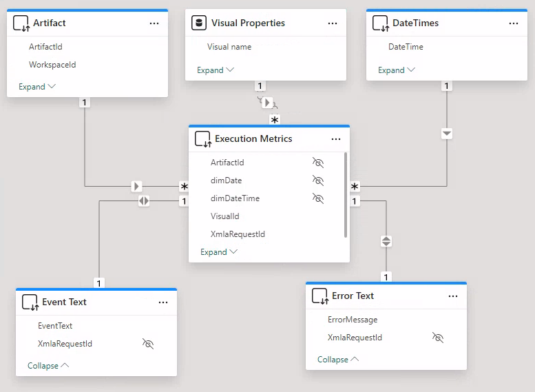The width and height of the screenshot is (535, 392).
Task: Select Error Text bidirectional relationship arrow
Action: pos(386,241)
